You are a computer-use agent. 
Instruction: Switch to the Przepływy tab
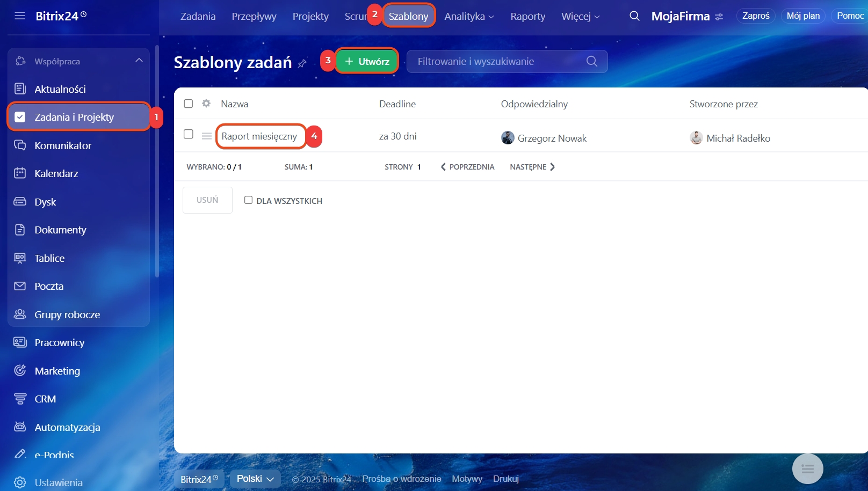pyautogui.click(x=254, y=17)
